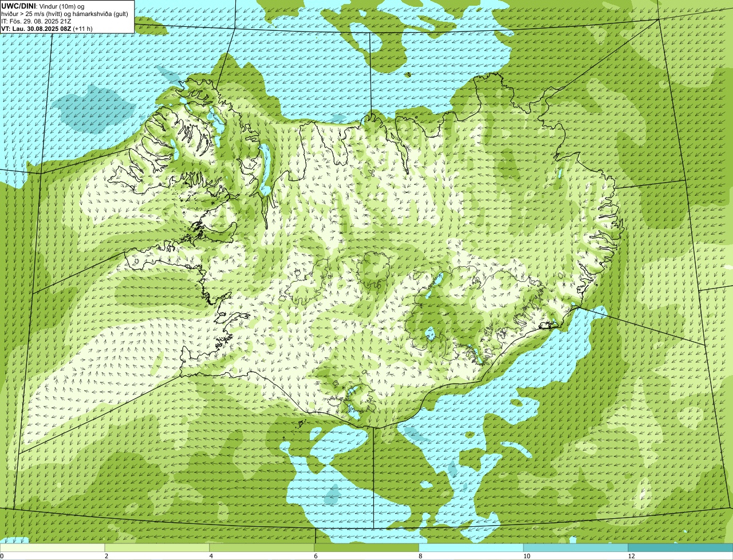
Task: Click the 'IT: Fös. 29. 08. 2025 21Z' line
Action: tap(36, 21)
